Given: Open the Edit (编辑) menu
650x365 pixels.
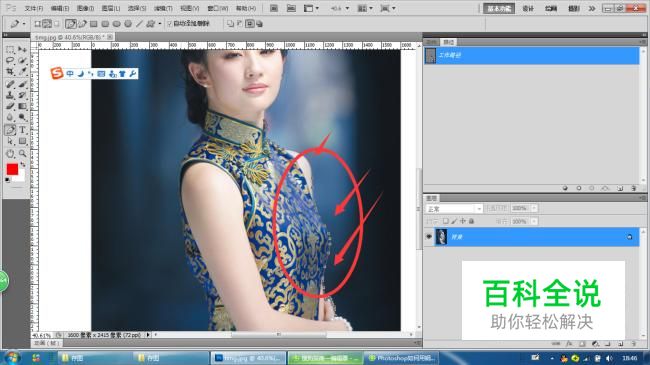Looking at the screenshot, I should pyautogui.click(x=60, y=8).
